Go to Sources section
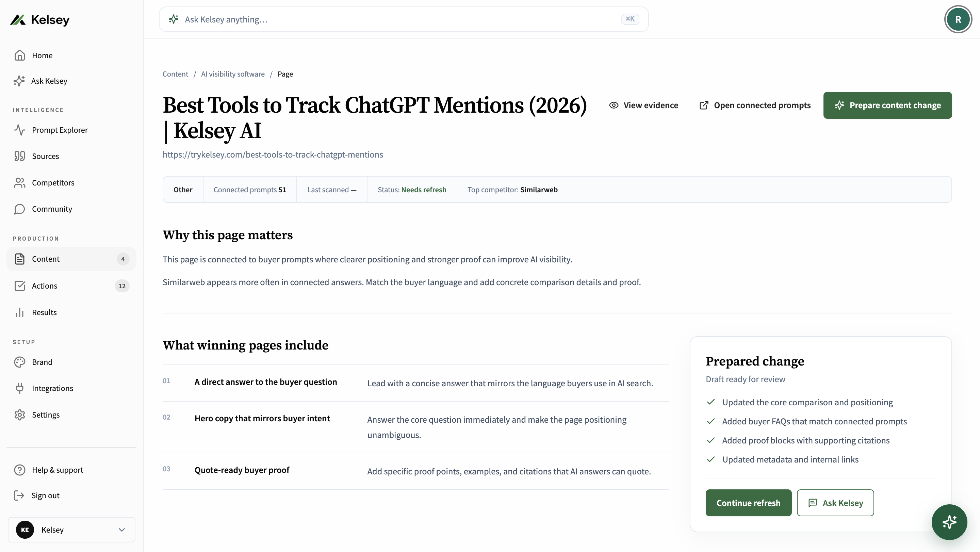 point(71,156)
